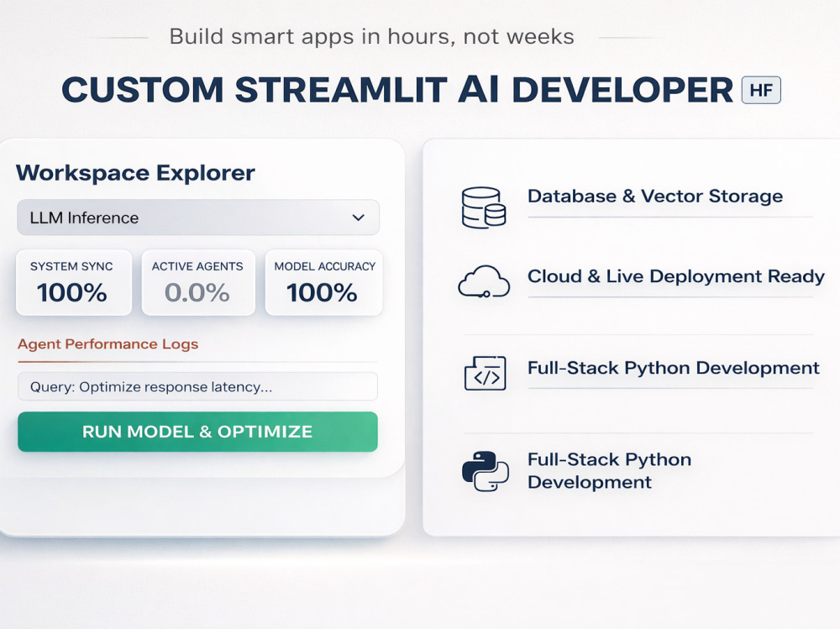The image size is (840, 629).
Task: Click the RUN MODEL & OPTIMIZE button
Action: point(197,432)
